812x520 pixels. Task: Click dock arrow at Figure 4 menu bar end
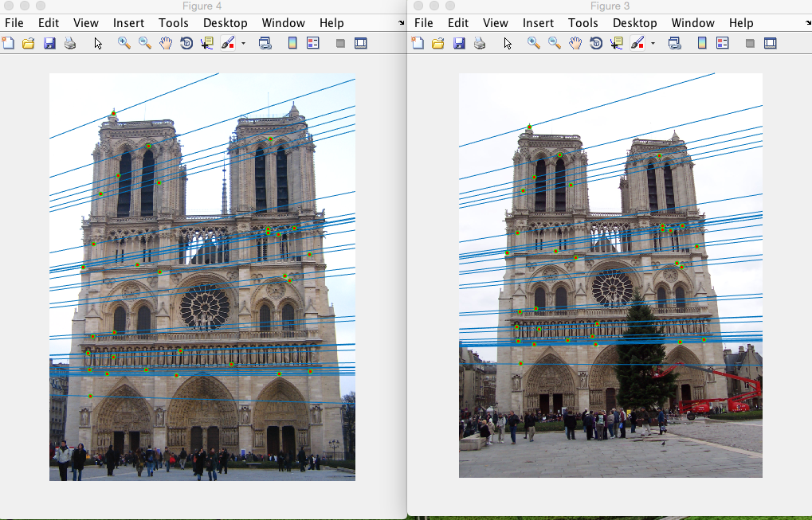(x=401, y=24)
